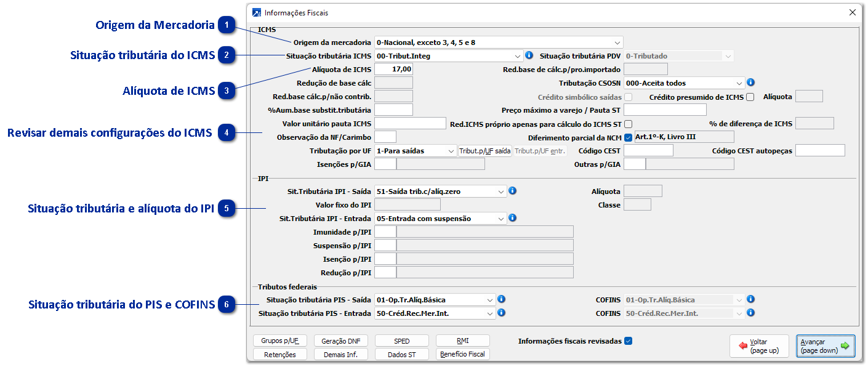Click info icon beside Tributação CSOSN
The width and height of the screenshot is (868, 367).
750,83
